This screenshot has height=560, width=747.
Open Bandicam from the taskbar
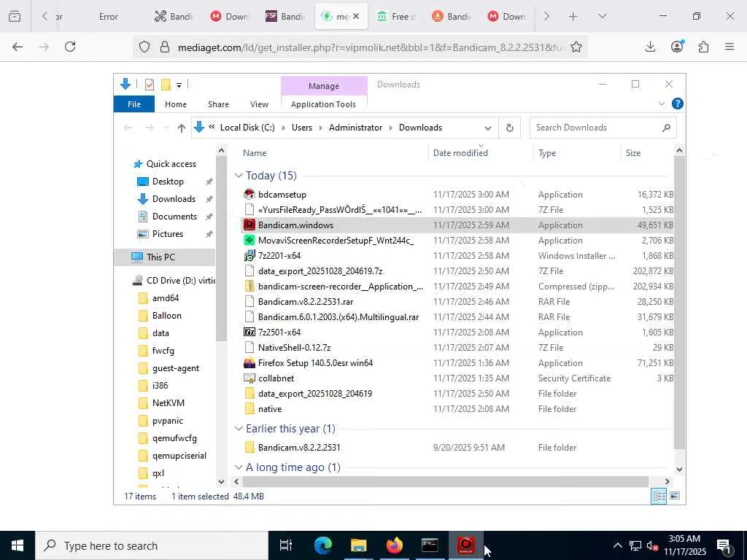tap(466, 545)
